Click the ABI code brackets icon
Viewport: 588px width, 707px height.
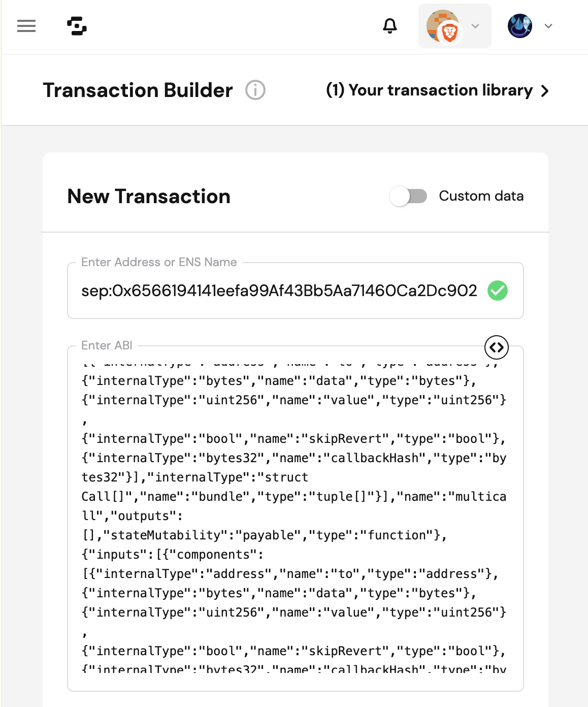(497, 347)
